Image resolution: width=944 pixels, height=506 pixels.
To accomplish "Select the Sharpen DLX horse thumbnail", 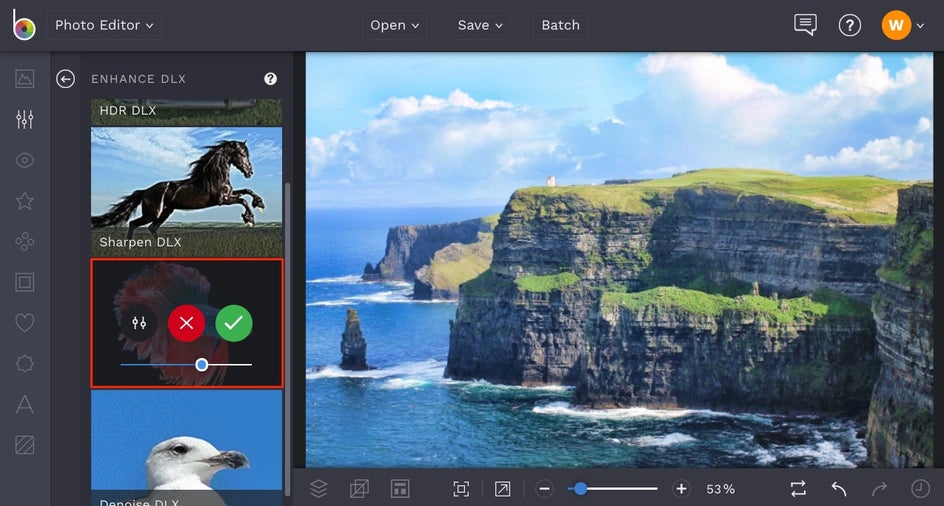I will coord(187,192).
